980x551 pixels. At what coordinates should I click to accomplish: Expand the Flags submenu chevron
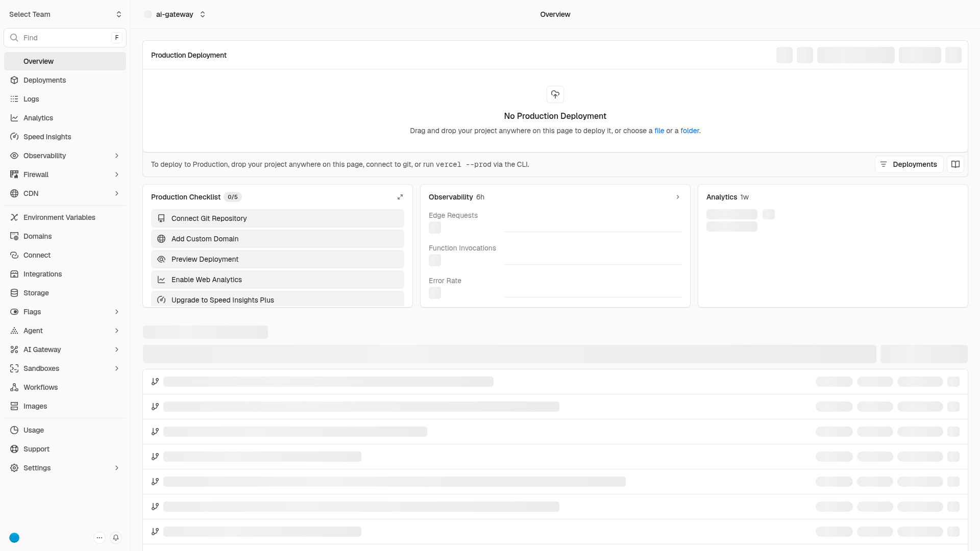(117, 312)
